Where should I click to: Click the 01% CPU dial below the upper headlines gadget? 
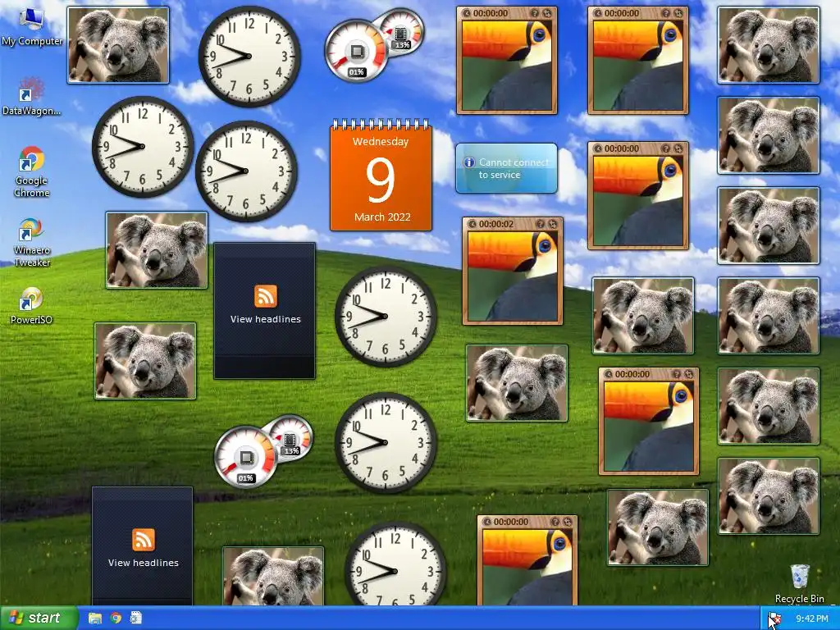coord(245,457)
